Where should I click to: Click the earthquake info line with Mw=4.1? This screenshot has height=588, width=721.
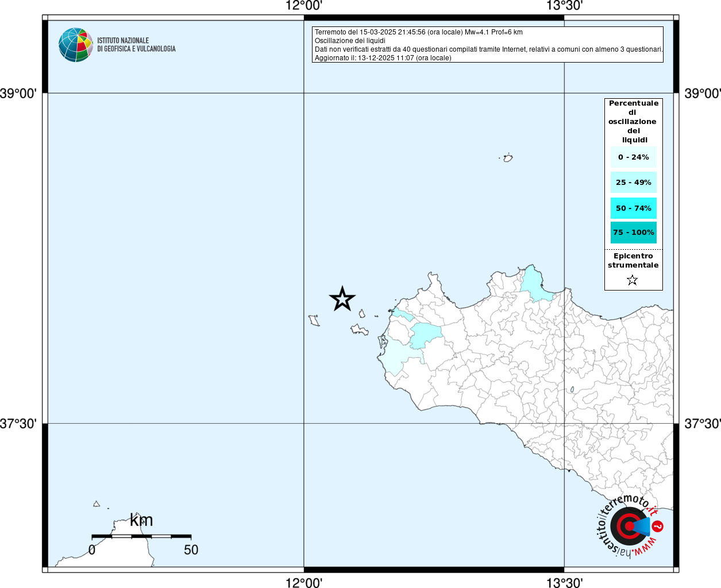click(x=418, y=32)
